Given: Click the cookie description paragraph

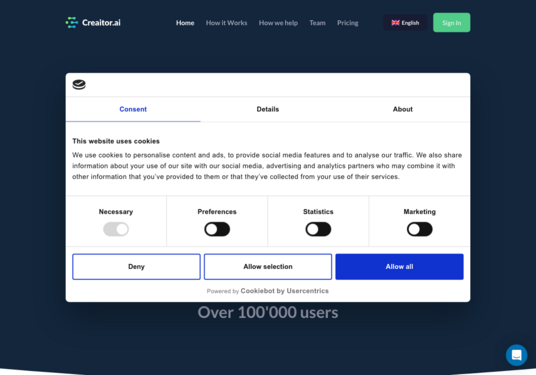Looking at the screenshot, I should [x=267, y=166].
